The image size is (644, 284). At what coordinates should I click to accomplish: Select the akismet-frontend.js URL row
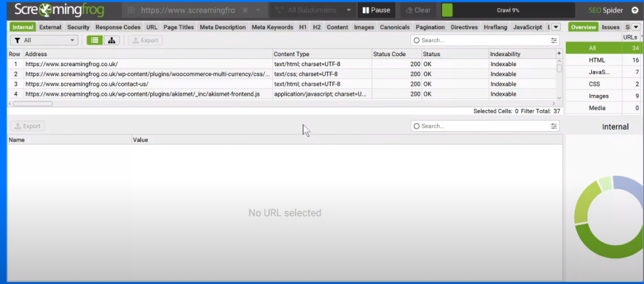282,94
